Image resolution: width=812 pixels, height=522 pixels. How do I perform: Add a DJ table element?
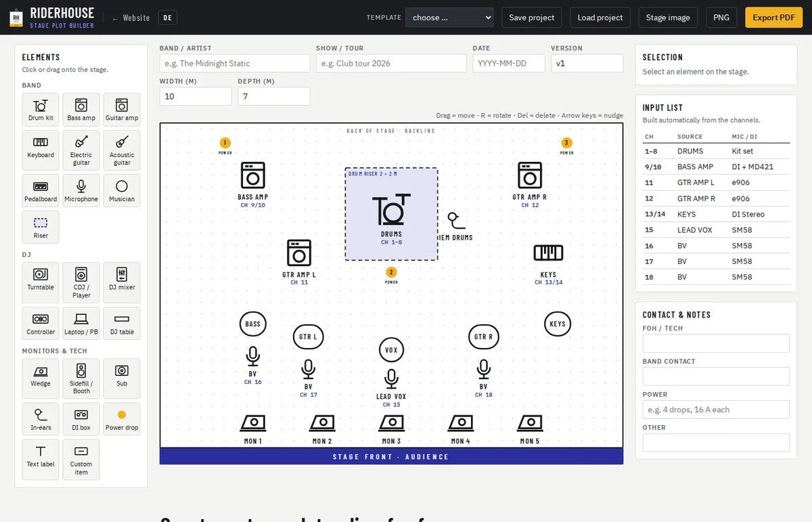pyautogui.click(x=122, y=323)
